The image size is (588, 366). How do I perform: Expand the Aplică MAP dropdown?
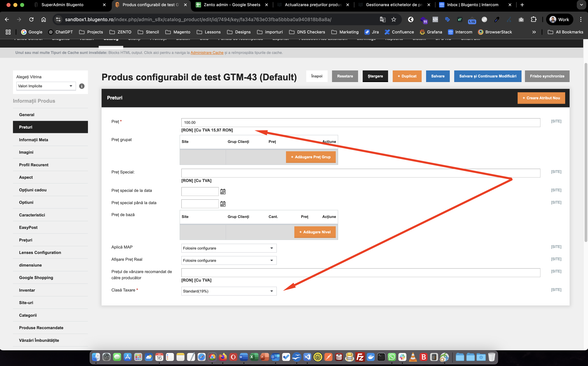229,248
